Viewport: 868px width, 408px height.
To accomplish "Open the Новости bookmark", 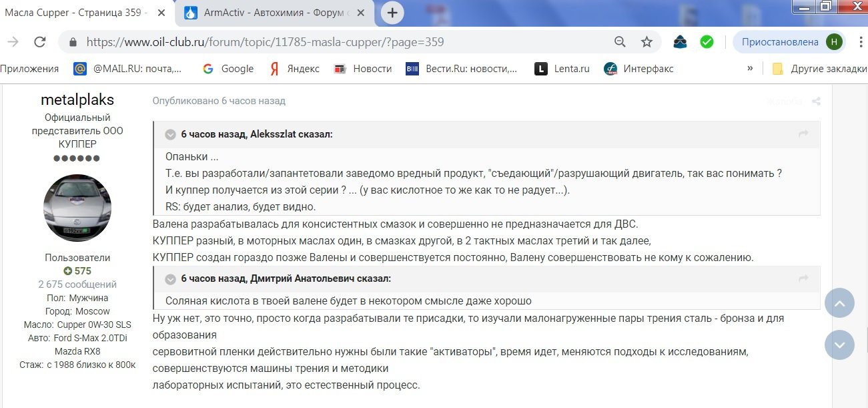I will [x=363, y=68].
